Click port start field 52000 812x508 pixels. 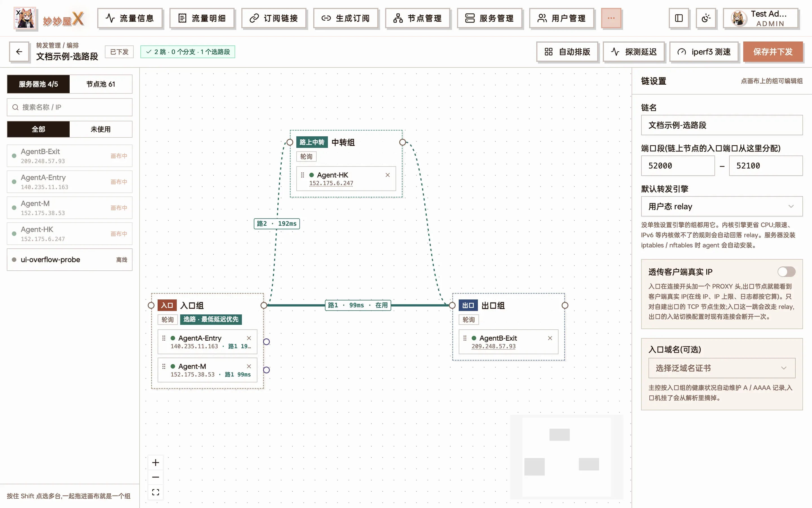tap(678, 166)
